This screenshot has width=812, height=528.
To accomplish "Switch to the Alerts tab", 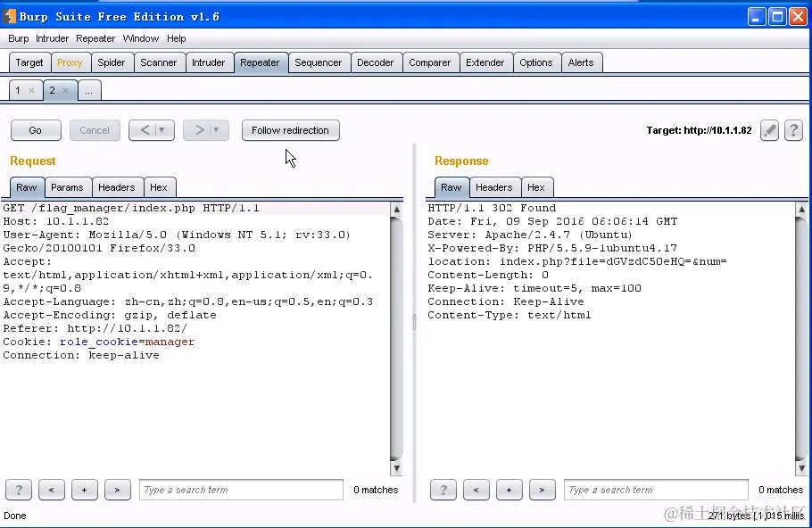I will point(581,62).
